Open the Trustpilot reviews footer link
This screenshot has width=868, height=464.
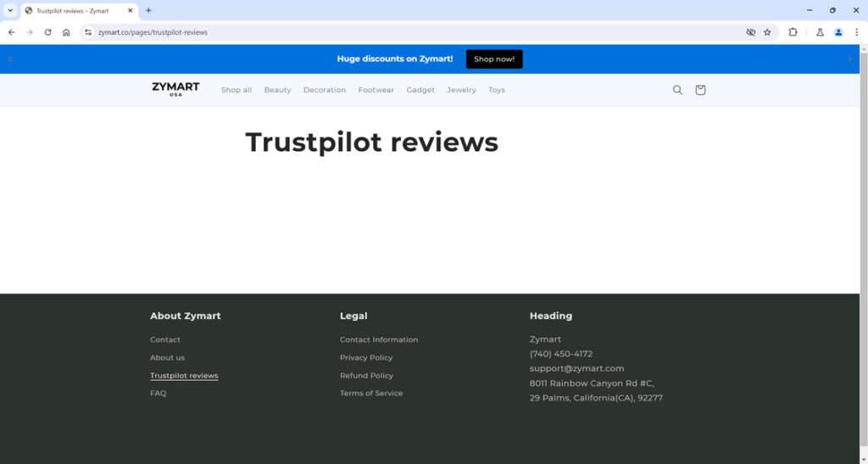pos(184,376)
